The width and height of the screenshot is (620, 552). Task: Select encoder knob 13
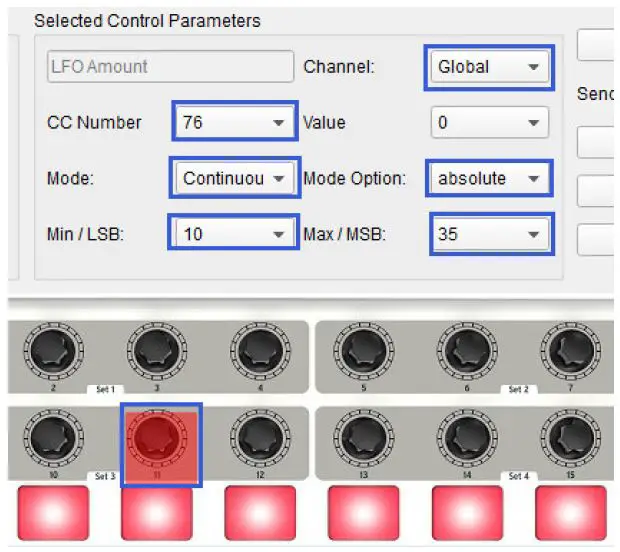[364, 438]
